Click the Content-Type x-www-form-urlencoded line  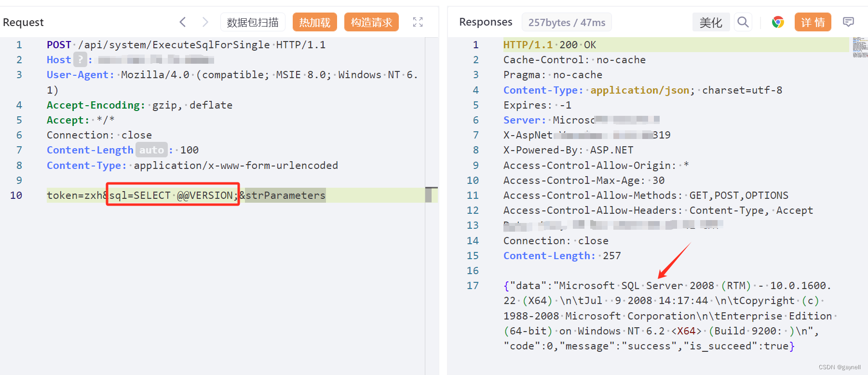pos(192,166)
